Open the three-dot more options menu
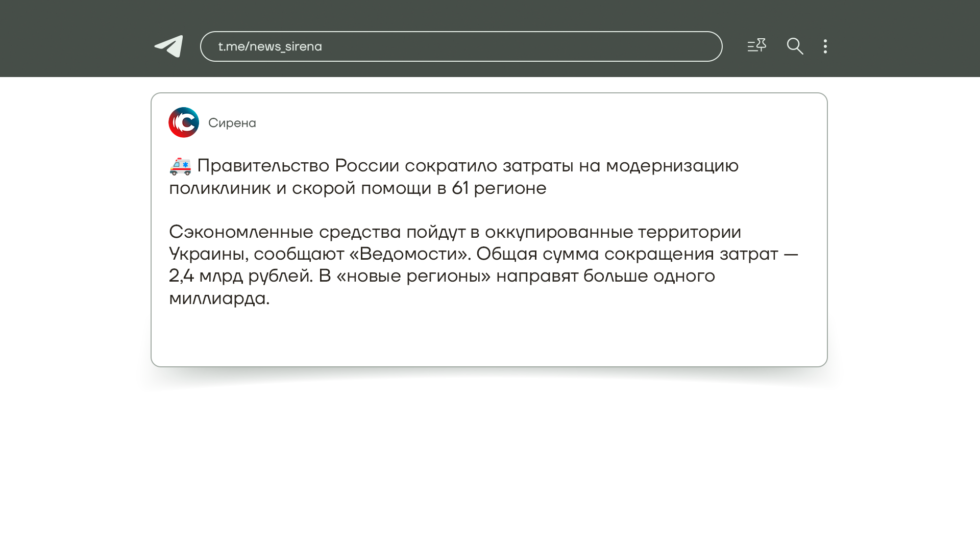Screen dimensions: 980x551 pyautogui.click(x=825, y=46)
